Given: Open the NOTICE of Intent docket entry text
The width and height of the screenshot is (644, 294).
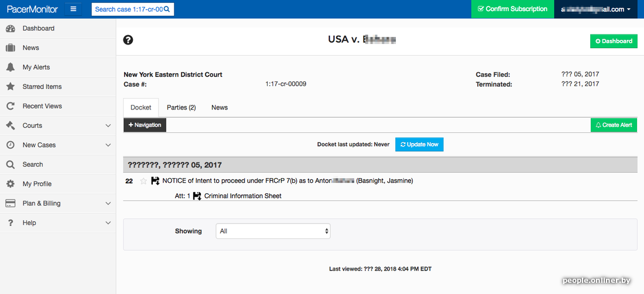Looking at the screenshot, I should tap(287, 180).
